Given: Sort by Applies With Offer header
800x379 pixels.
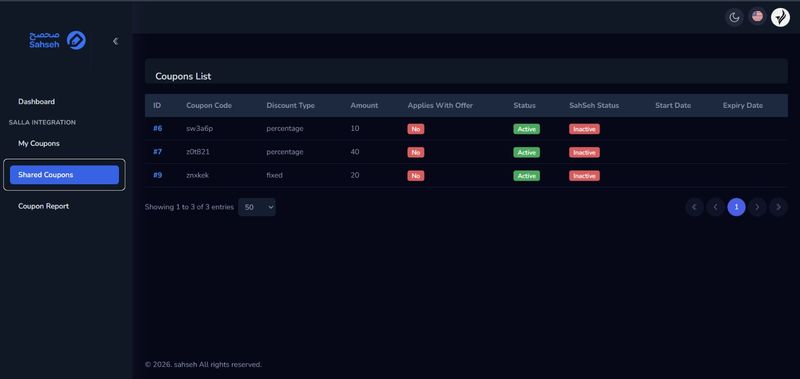Looking at the screenshot, I should point(440,106).
